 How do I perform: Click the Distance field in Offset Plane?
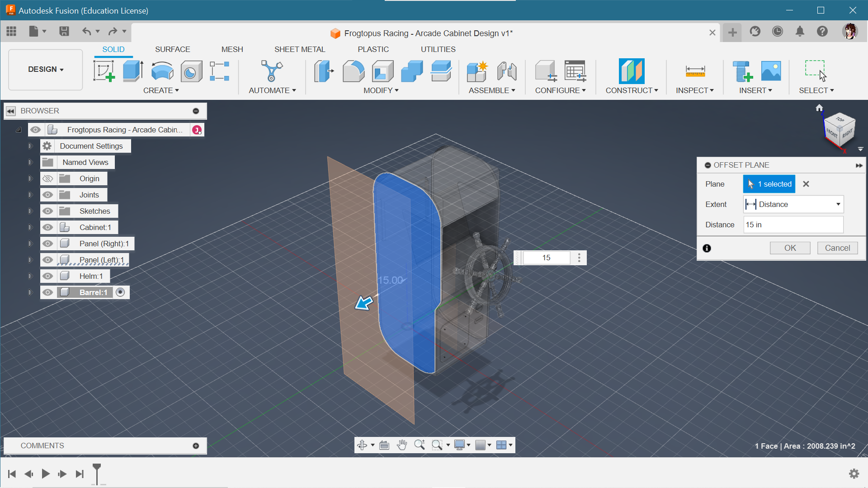(793, 225)
